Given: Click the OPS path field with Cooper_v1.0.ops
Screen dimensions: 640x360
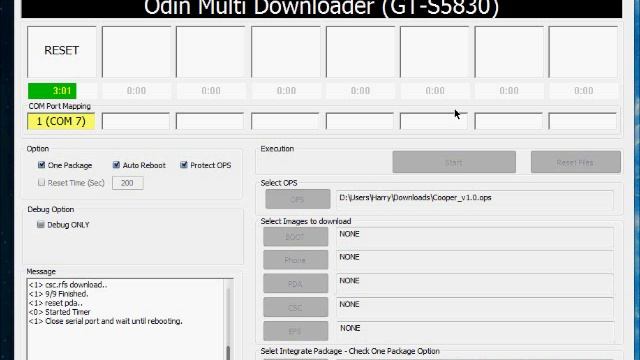Looking at the screenshot, I should pyautogui.click(x=475, y=200).
